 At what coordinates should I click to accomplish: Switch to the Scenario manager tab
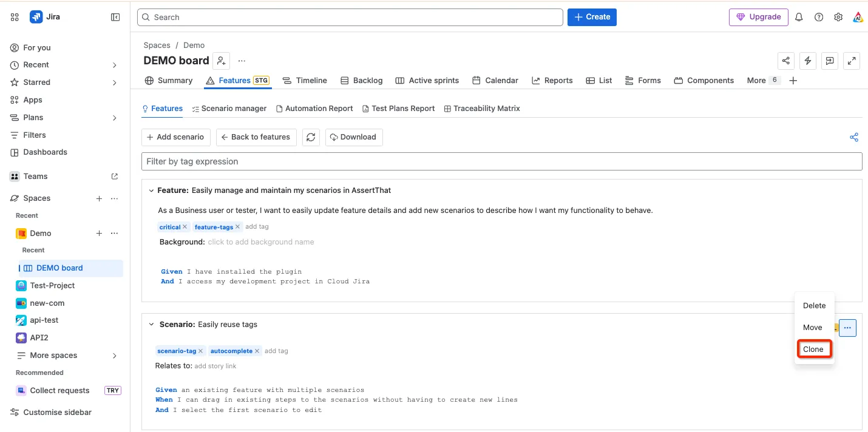229,109
